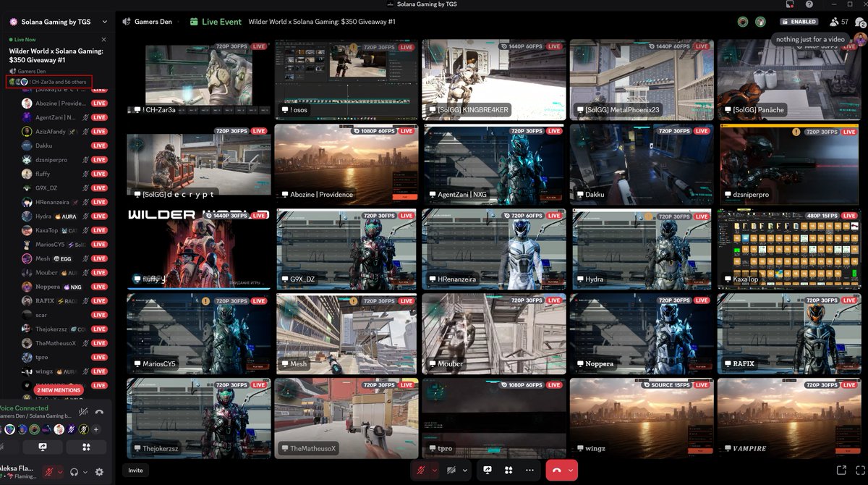
Task: Focus the AgentZani | NXG stream
Action: (x=494, y=163)
